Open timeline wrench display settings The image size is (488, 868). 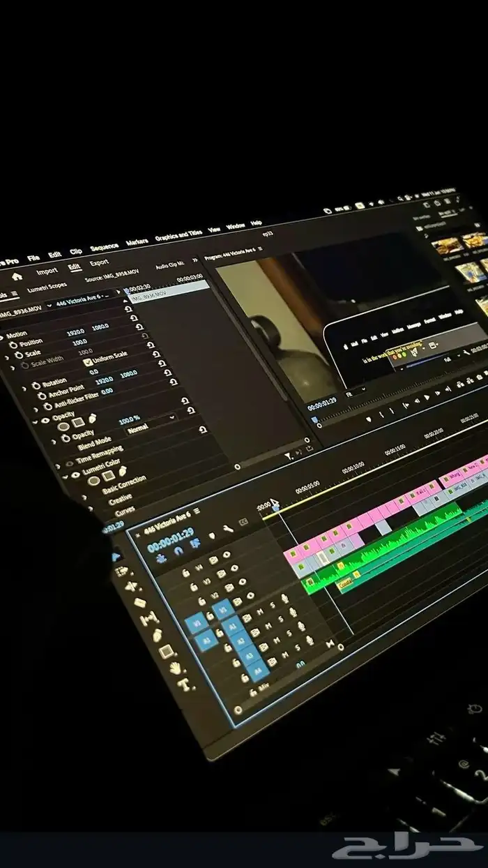tap(228, 529)
